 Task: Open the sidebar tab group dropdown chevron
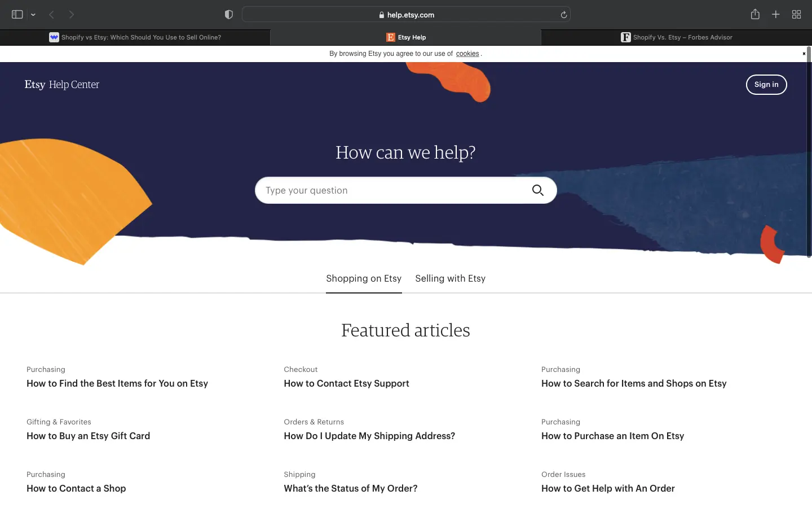pyautogui.click(x=33, y=15)
